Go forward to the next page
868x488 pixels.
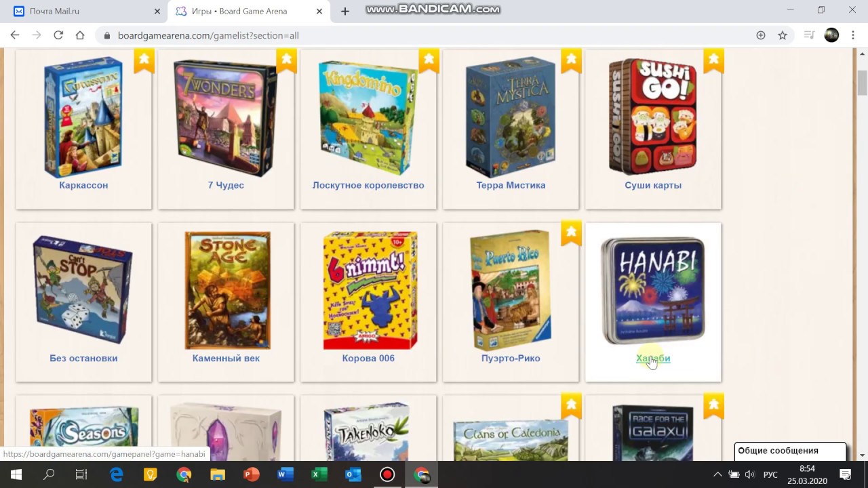coord(37,35)
